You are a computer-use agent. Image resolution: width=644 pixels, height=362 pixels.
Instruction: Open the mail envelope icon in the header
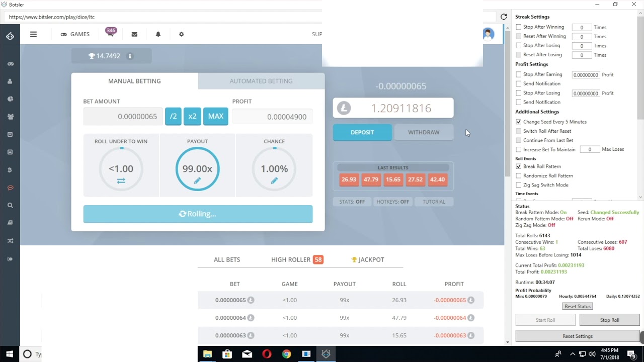[x=134, y=34]
